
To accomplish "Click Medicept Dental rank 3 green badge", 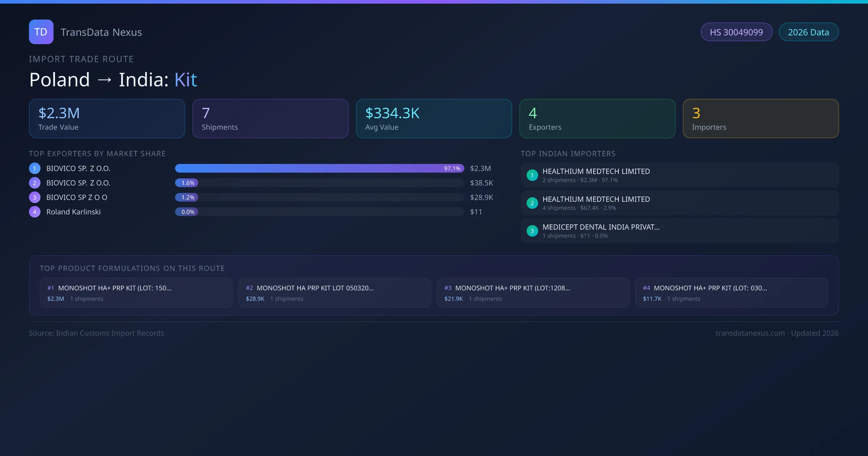I will tap(532, 231).
